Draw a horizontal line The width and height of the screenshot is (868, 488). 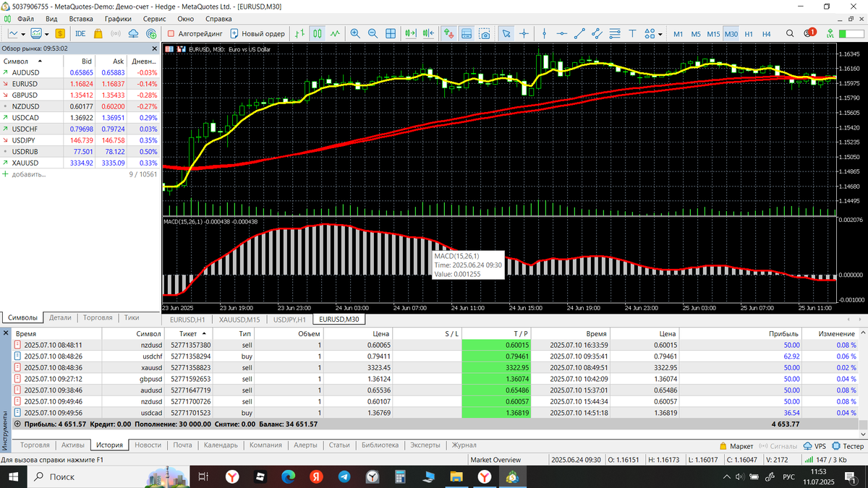pyautogui.click(x=561, y=33)
